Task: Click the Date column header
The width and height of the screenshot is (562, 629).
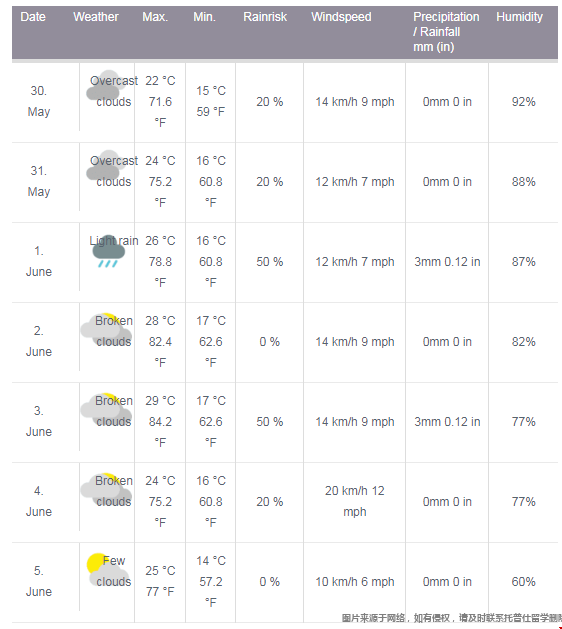Action: pos(33,17)
